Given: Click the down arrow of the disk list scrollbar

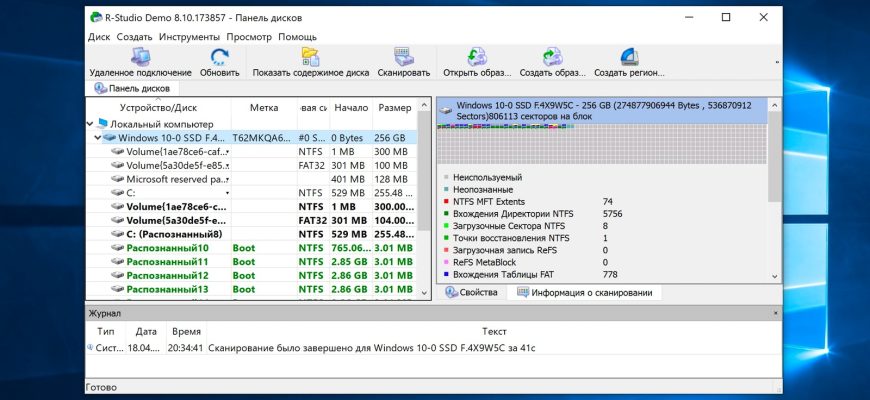Looking at the screenshot, I should pyautogui.click(x=424, y=293).
